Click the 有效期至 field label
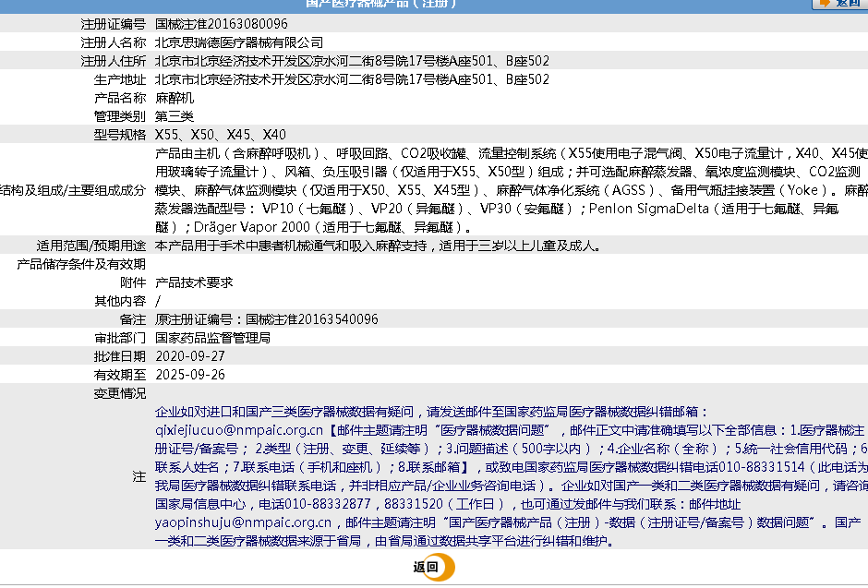The image size is (868, 588). coord(119,375)
